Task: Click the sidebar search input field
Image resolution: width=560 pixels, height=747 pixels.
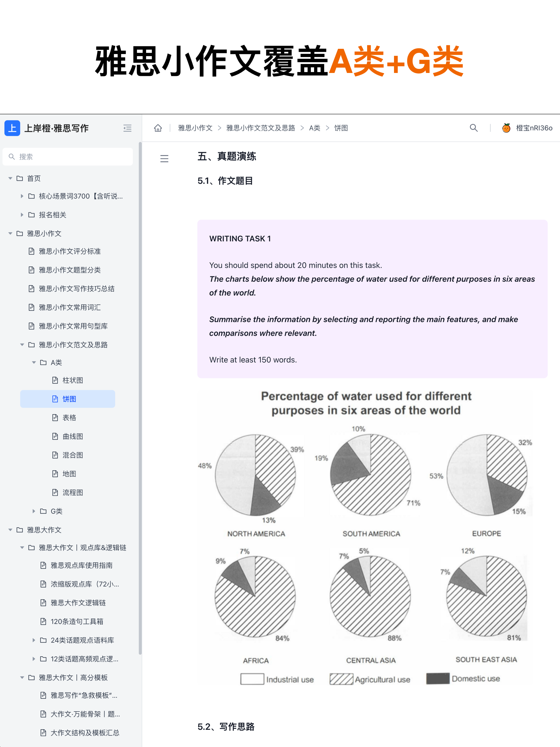Action: pos(67,157)
